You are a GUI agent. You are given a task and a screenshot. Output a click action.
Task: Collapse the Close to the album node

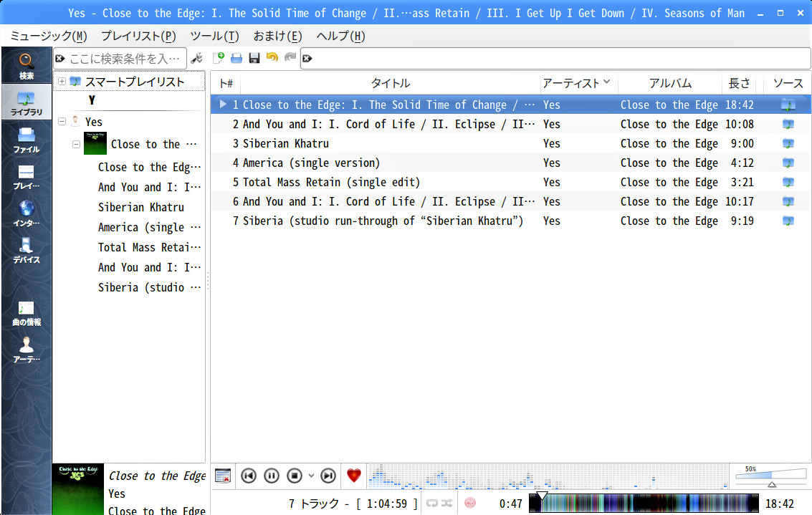pyautogui.click(x=76, y=145)
